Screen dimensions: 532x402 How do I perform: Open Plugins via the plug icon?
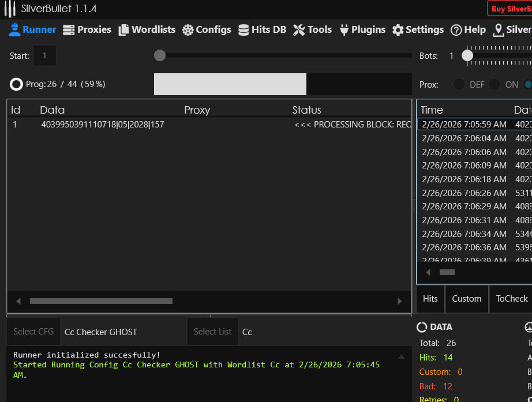tap(344, 30)
